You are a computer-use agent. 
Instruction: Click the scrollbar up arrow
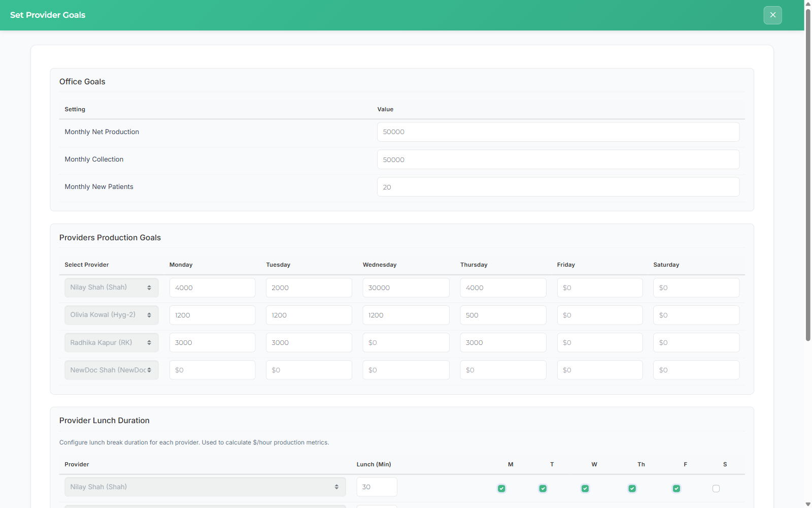(808, 4)
